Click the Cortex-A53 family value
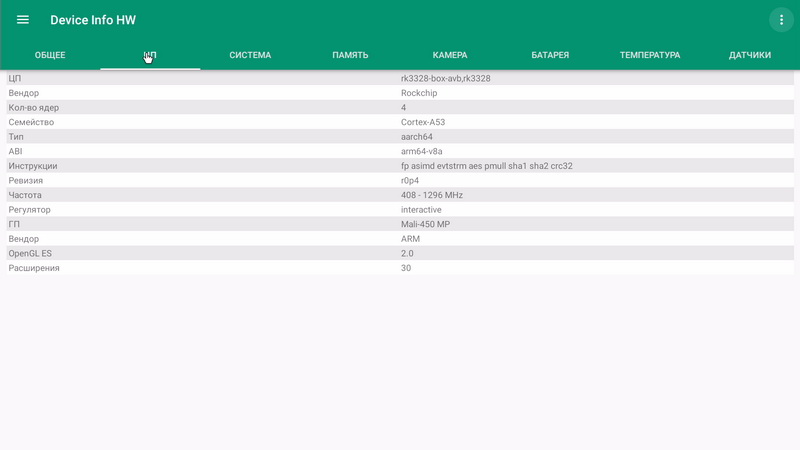The height and width of the screenshot is (450, 800). [423, 122]
